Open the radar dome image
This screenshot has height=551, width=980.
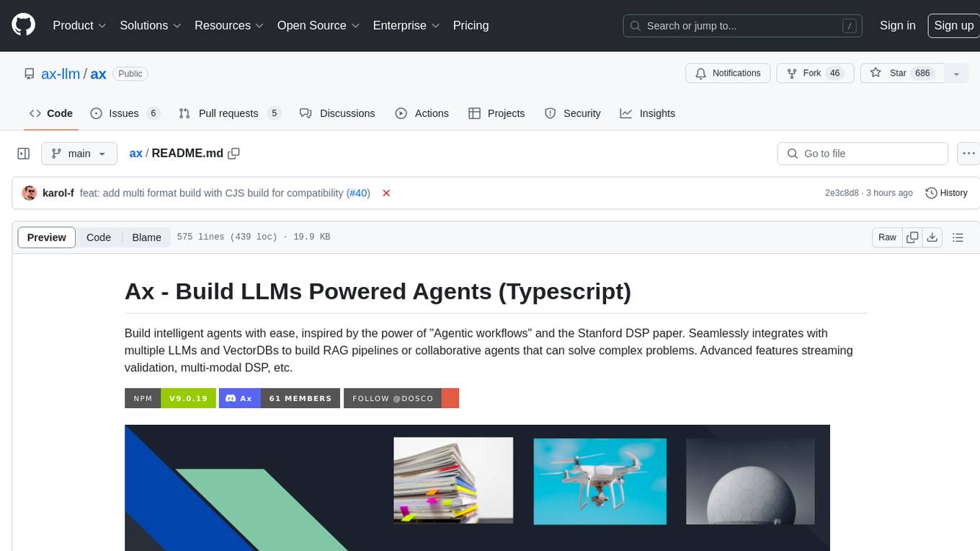click(x=750, y=481)
